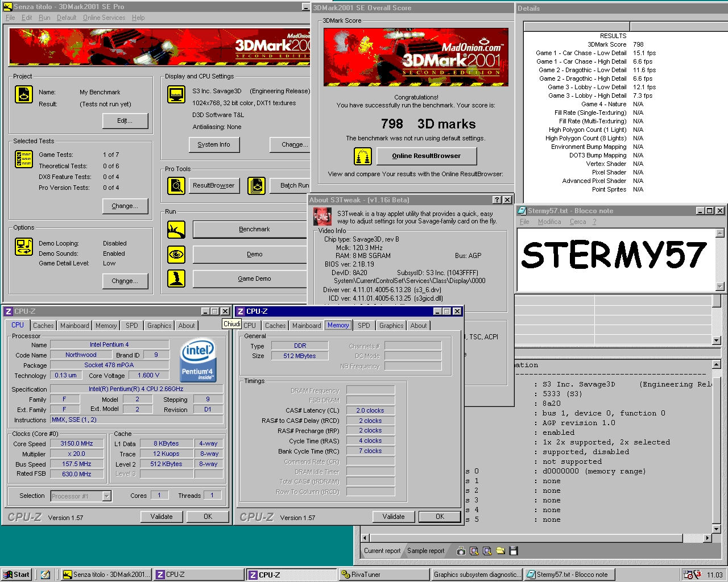Click the help question mark button in About S3Tweak
The image size is (728, 582).
(497, 200)
